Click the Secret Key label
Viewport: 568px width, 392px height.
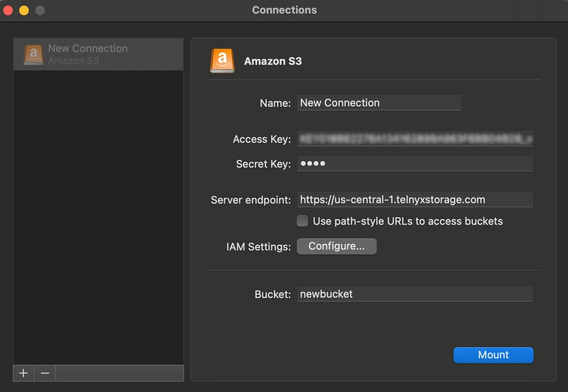click(x=264, y=164)
